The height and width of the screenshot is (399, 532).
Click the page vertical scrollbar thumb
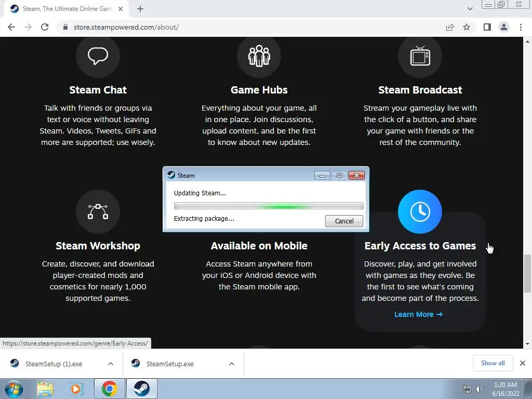coord(528,273)
